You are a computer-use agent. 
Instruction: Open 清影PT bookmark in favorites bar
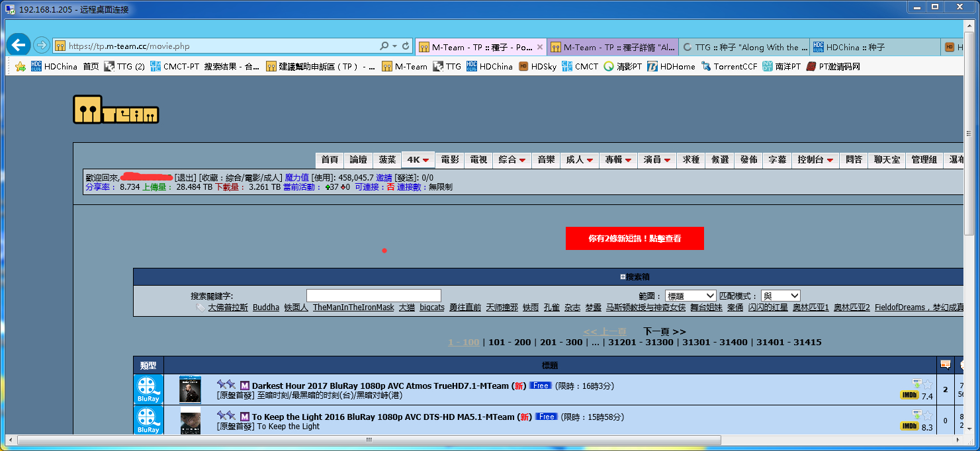(x=623, y=66)
